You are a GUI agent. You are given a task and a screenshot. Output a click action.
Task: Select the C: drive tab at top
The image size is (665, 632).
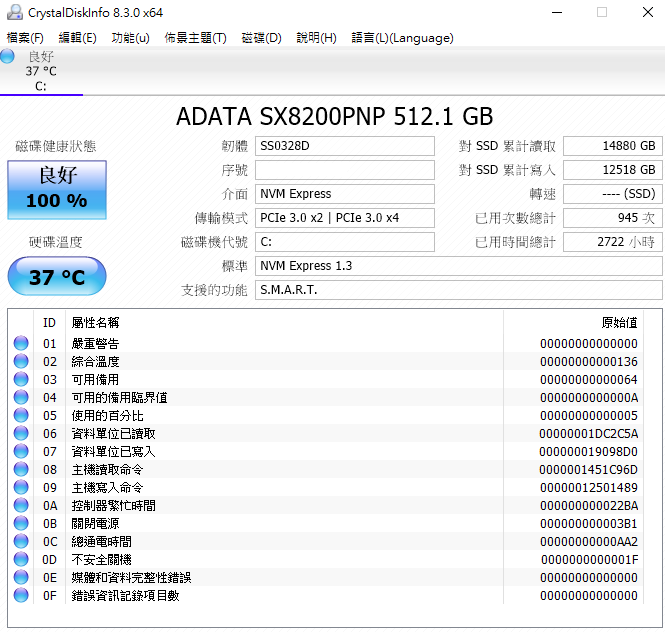41,71
